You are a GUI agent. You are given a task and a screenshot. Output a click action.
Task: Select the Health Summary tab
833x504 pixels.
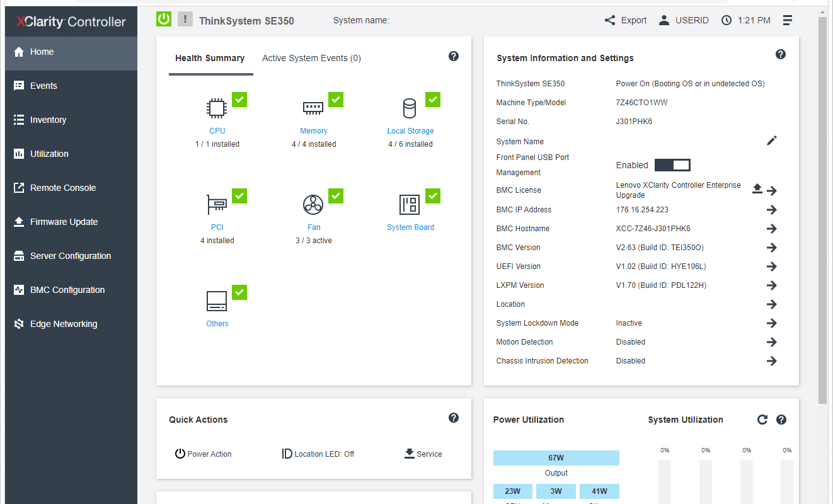[210, 58]
